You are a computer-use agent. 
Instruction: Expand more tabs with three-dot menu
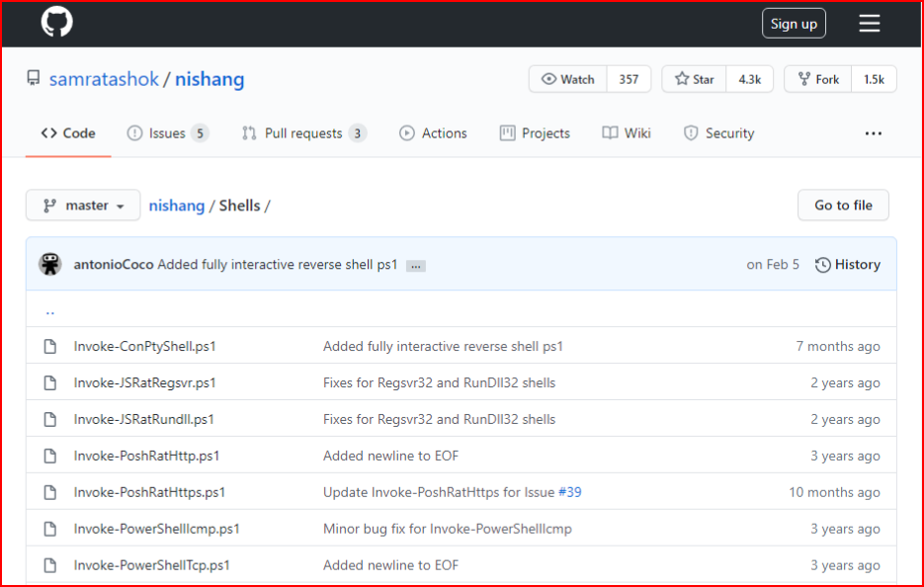pos(874,133)
